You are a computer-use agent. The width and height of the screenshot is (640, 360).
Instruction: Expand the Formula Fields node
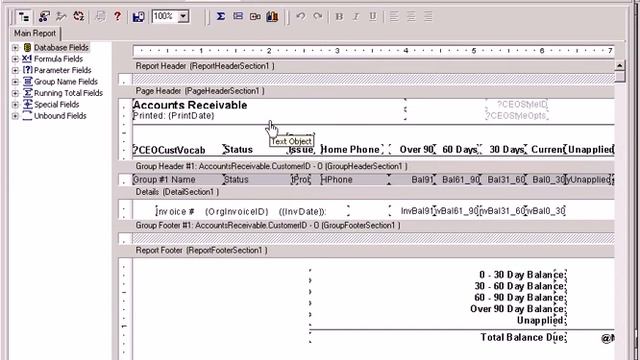pos(15,59)
